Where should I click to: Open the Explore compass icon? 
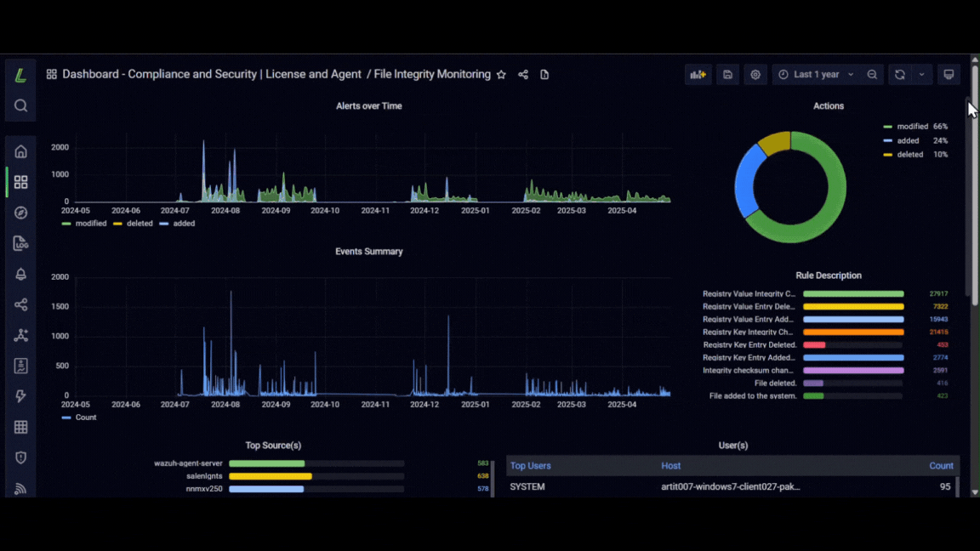tap(20, 213)
